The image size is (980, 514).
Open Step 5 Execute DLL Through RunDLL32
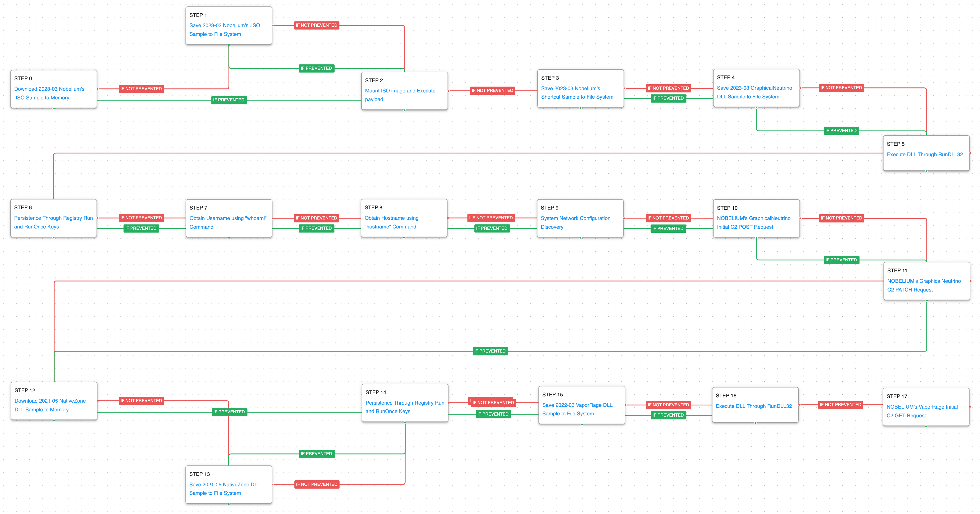[924, 154]
